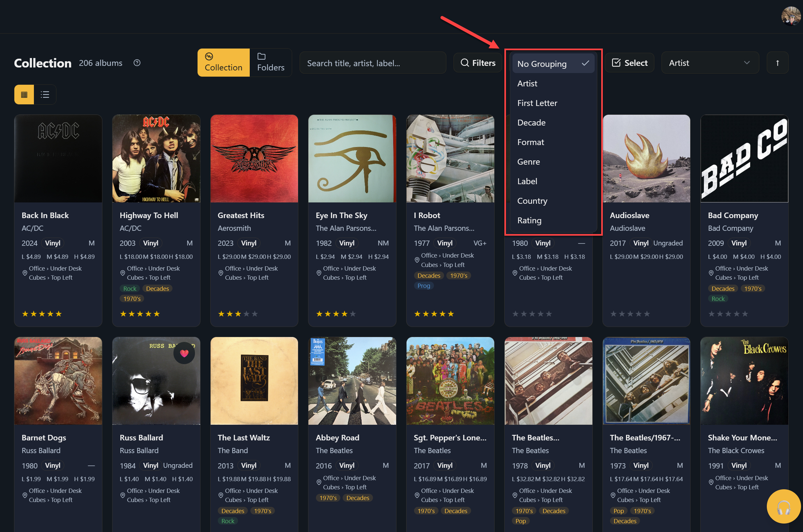803x532 pixels.
Task: Click the NM grade on Eye In The Sky
Action: click(x=383, y=243)
